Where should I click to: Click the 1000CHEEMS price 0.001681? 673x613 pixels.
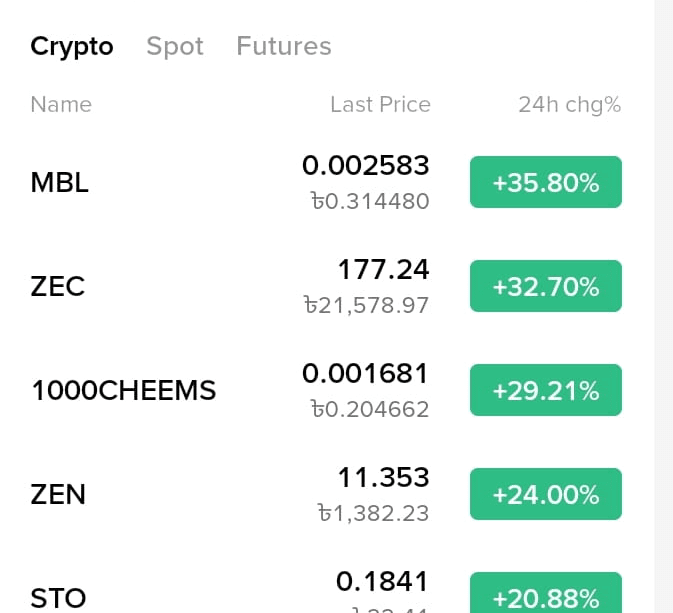tap(366, 373)
